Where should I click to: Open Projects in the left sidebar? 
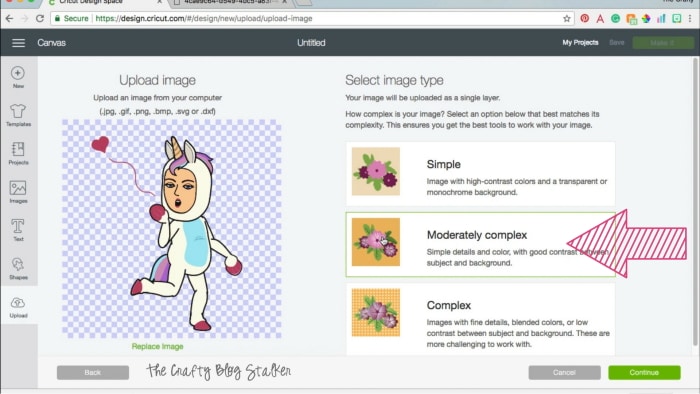pyautogui.click(x=18, y=153)
